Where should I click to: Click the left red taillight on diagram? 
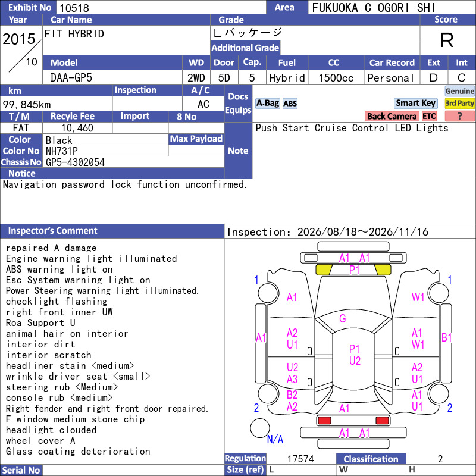(324, 421)
